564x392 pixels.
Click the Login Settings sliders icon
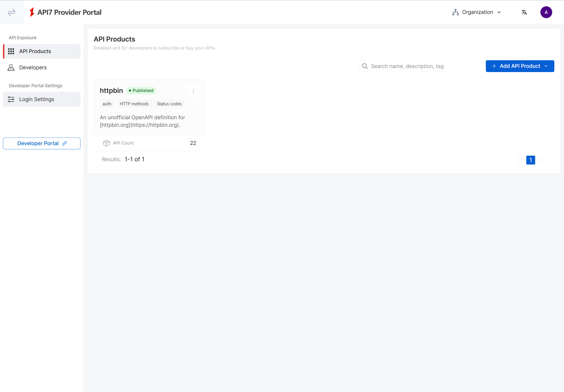(x=11, y=99)
